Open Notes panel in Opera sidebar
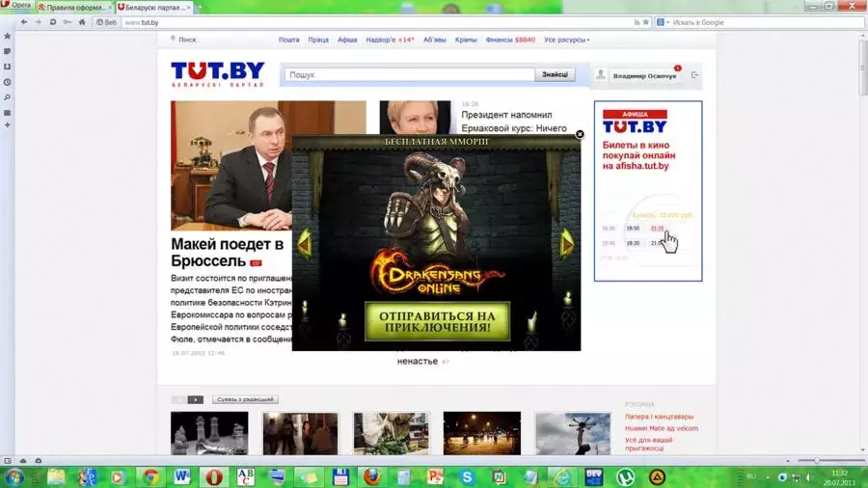The image size is (868, 488). [7, 51]
